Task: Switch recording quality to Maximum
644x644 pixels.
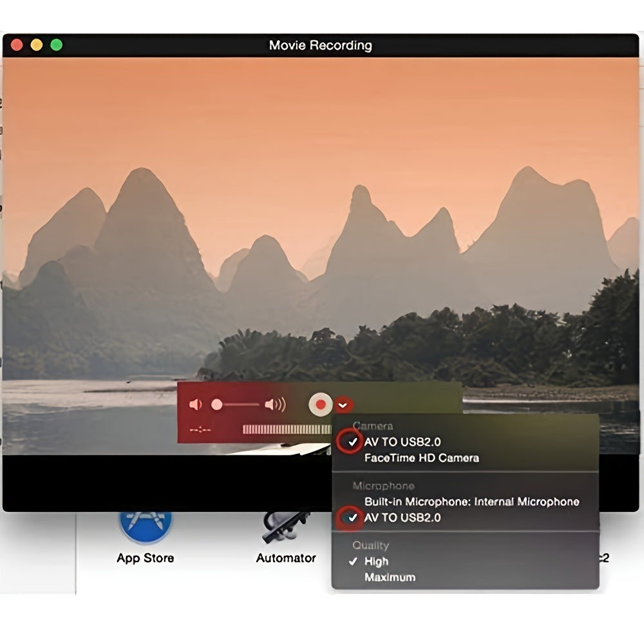Action: [x=390, y=577]
